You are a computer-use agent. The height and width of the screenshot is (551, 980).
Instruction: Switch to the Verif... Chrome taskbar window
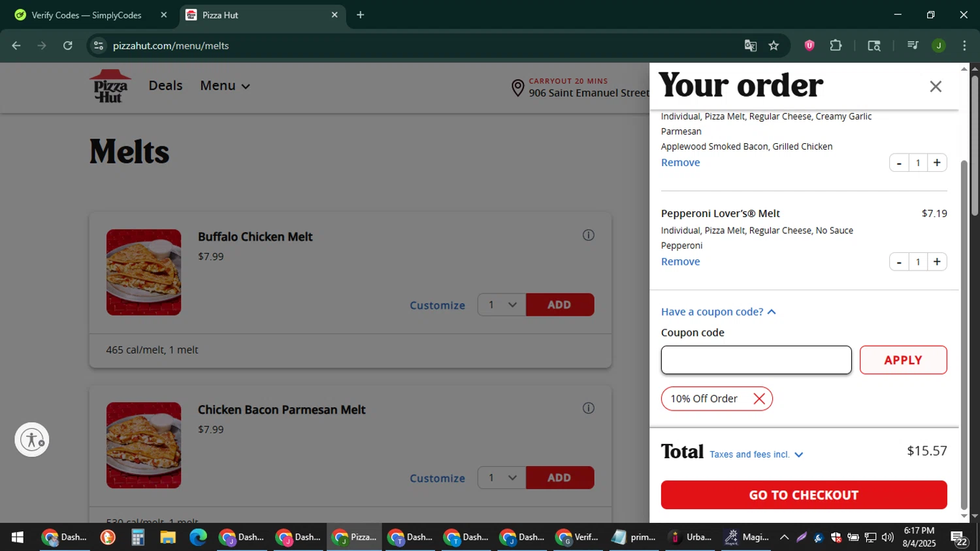coord(578,537)
